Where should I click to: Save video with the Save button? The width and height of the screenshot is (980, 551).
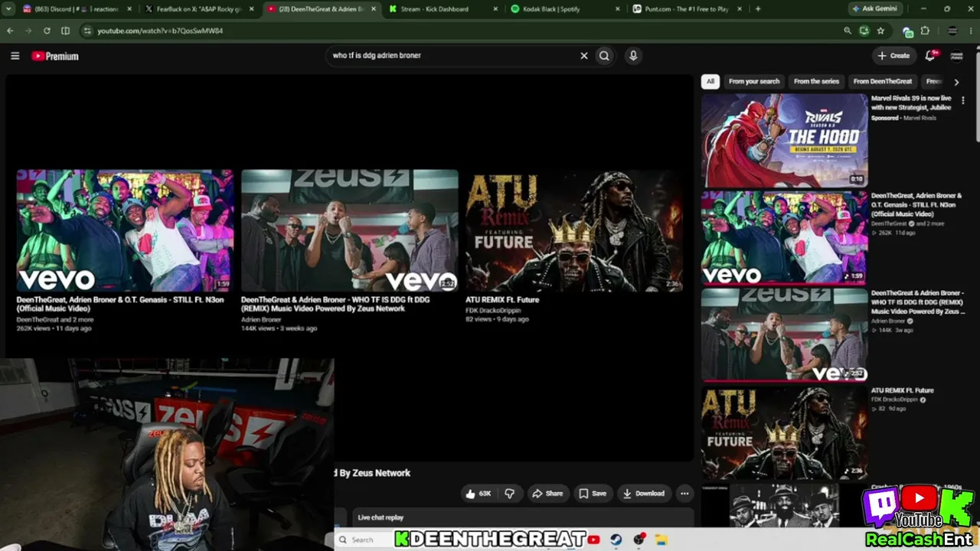click(593, 494)
